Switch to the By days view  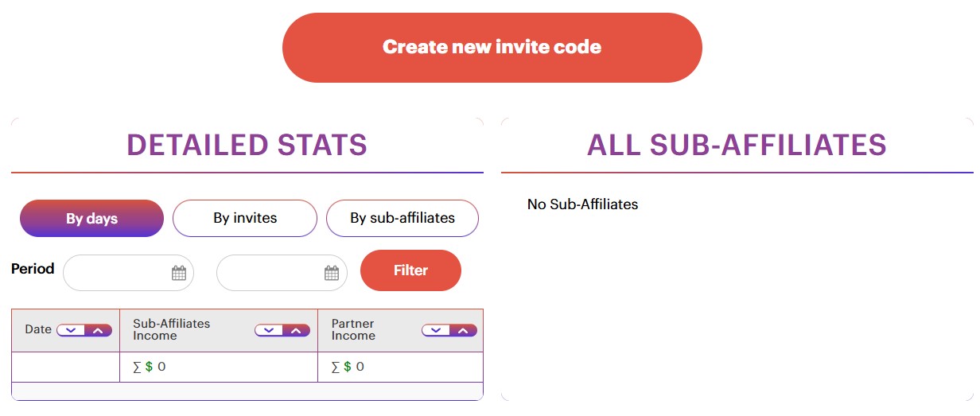pos(91,219)
